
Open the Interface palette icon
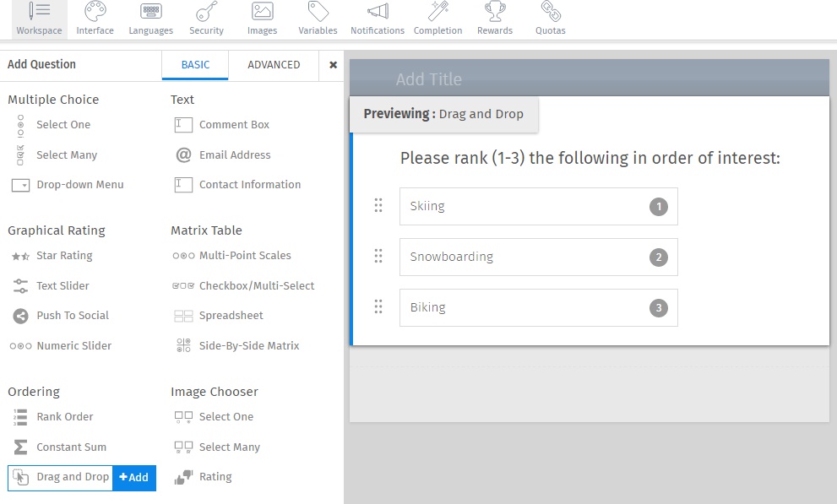click(95, 12)
